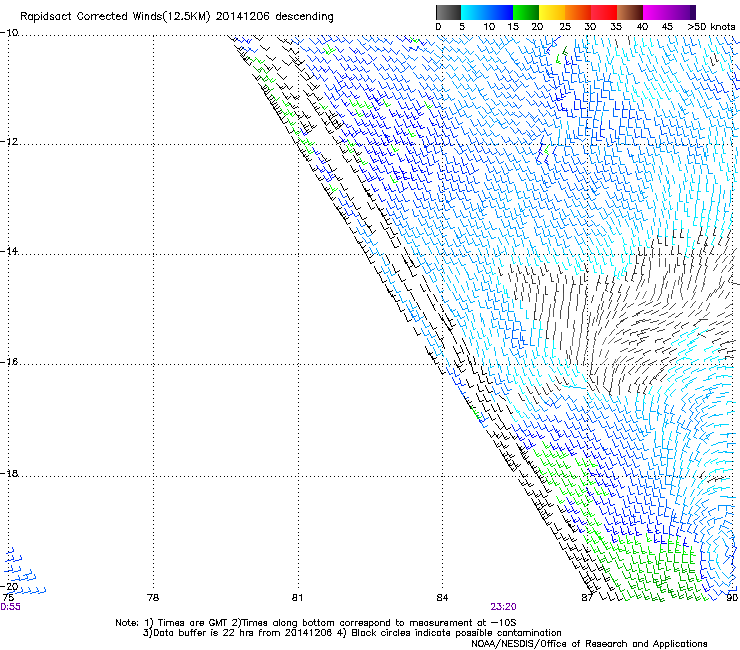Viewport: 740px width, 650px height.
Task: Click the latitude label '-16'
Action: [9, 362]
